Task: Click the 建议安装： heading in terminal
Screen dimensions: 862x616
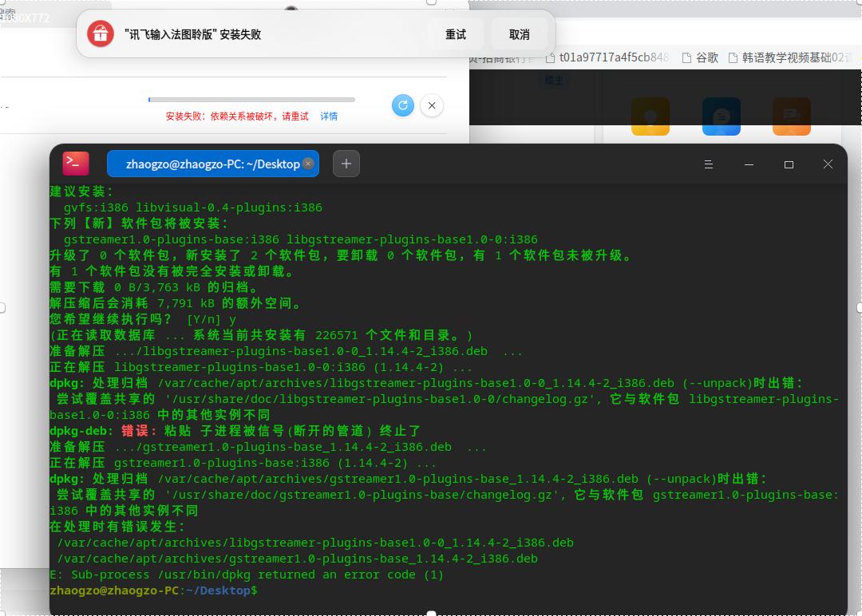Action: [x=82, y=192]
